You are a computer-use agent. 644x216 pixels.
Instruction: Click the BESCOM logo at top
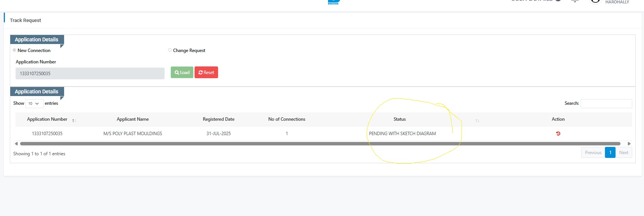333,2
